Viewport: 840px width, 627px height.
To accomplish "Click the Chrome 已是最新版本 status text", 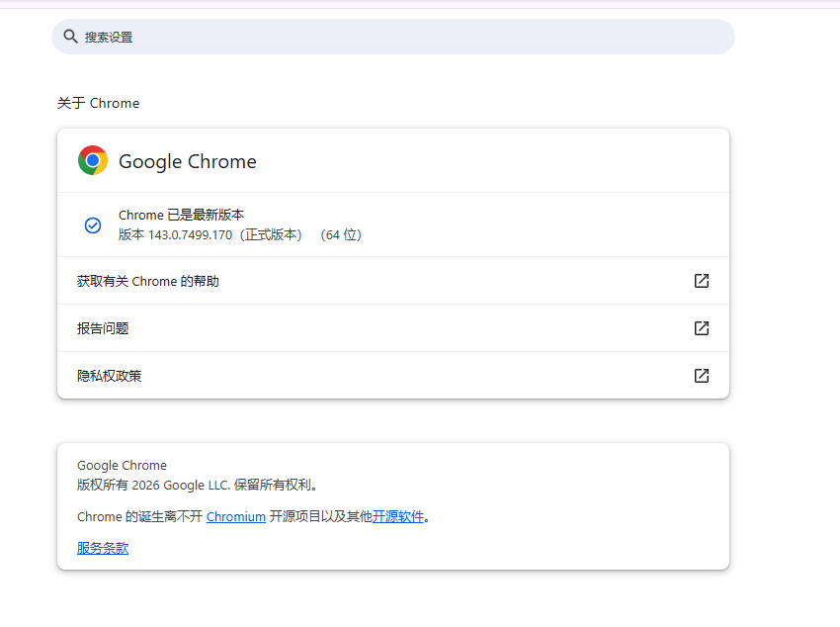I will (x=181, y=215).
